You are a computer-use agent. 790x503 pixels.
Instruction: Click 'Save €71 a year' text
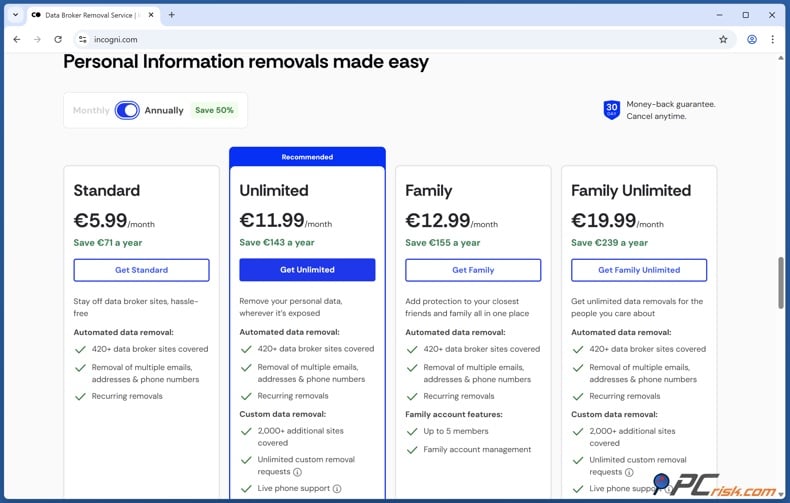(108, 243)
